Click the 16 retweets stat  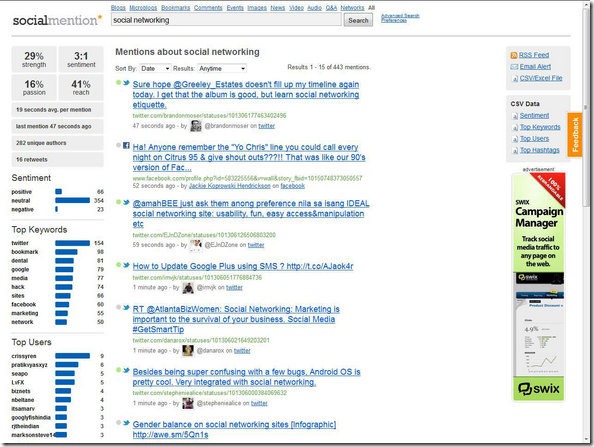tap(57, 160)
